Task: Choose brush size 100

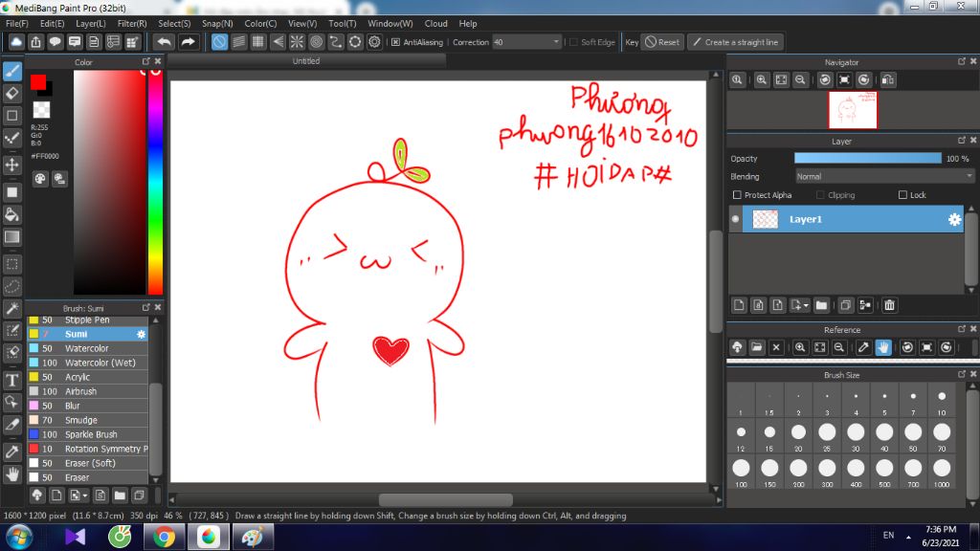Action: 741,471
